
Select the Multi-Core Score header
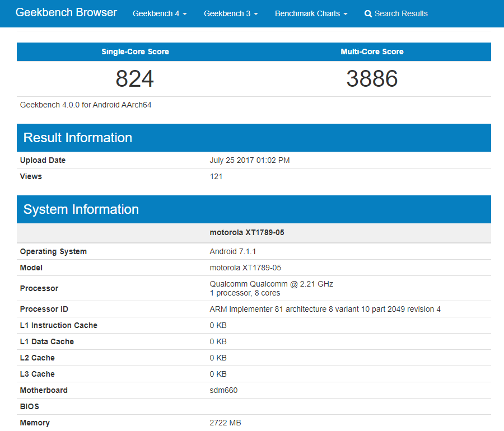[x=372, y=51]
